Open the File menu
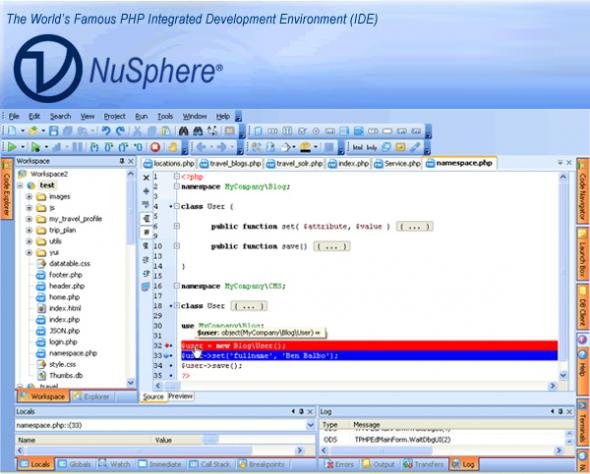The height and width of the screenshot is (474, 590). [x=14, y=116]
